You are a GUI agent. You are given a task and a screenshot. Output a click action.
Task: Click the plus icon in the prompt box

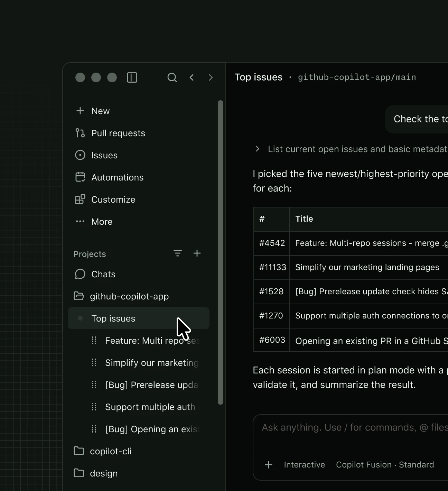tap(269, 465)
